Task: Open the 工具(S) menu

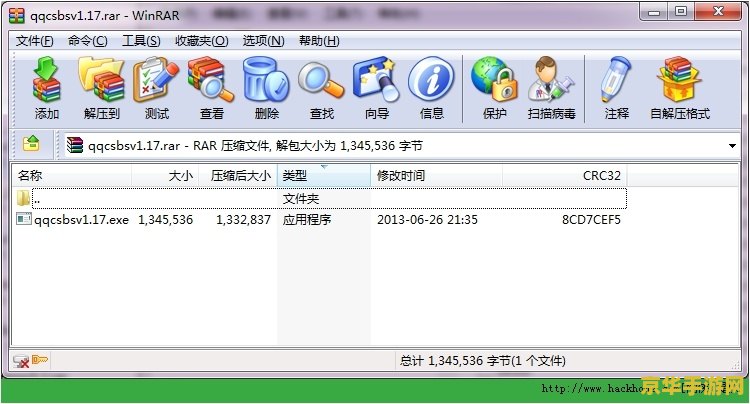Action: (141, 41)
